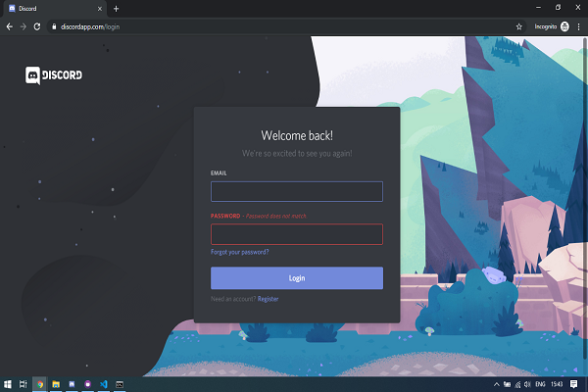The image size is (588, 392).
Task: Open the Register link
Action: click(268, 299)
